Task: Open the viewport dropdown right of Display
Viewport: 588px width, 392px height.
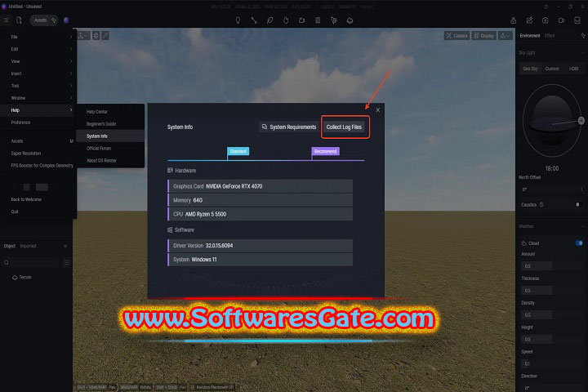Action: [506, 36]
